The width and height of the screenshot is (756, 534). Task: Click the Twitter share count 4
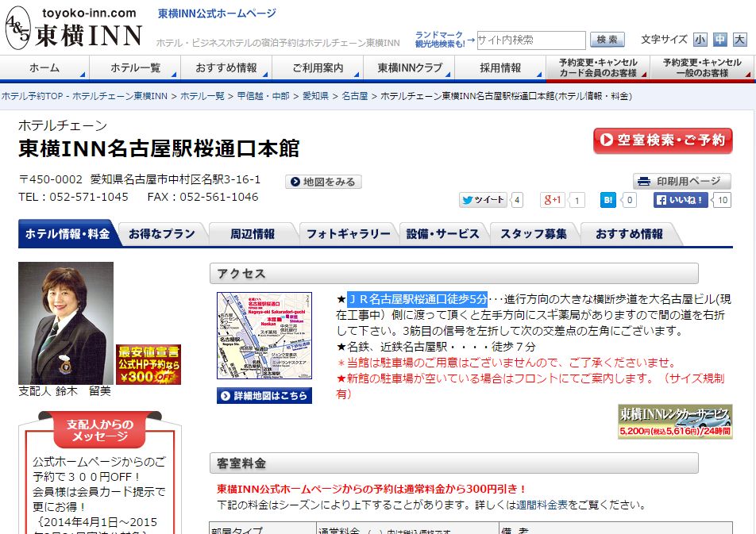(517, 200)
